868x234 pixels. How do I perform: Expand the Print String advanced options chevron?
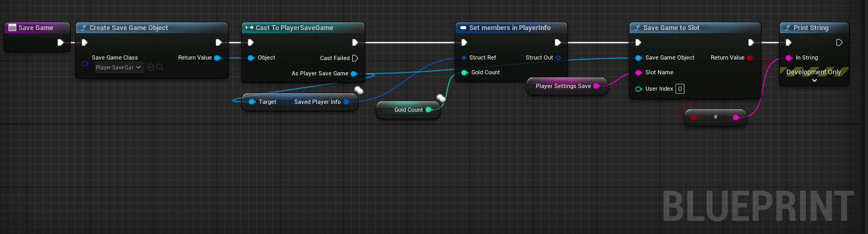coord(814,81)
